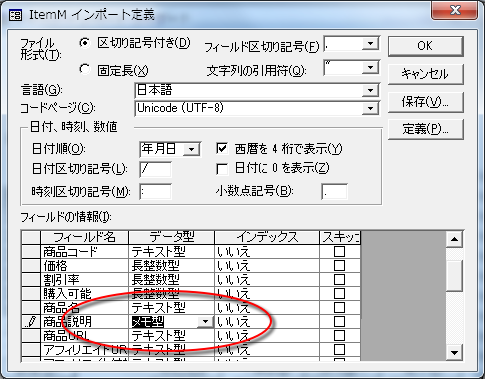Check skip box for 価格 row
The width and height of the screenshot is (485, 379).
point(339,265)
